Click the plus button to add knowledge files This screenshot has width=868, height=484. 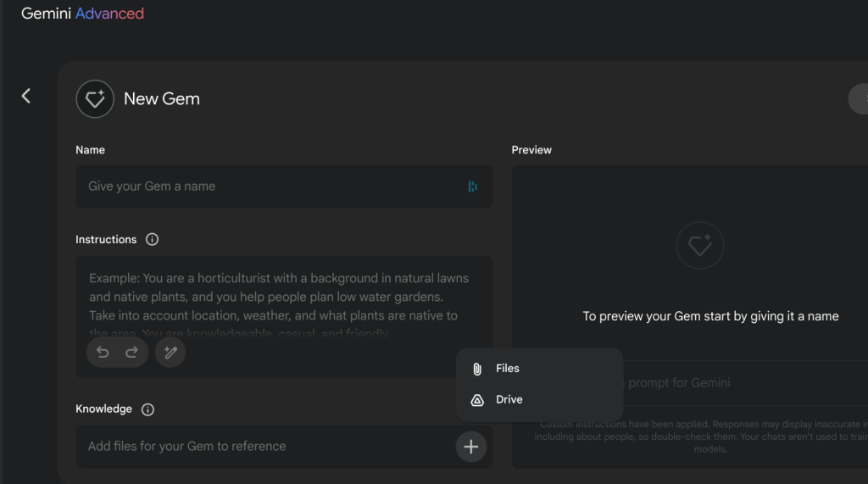tap(471, 447)
